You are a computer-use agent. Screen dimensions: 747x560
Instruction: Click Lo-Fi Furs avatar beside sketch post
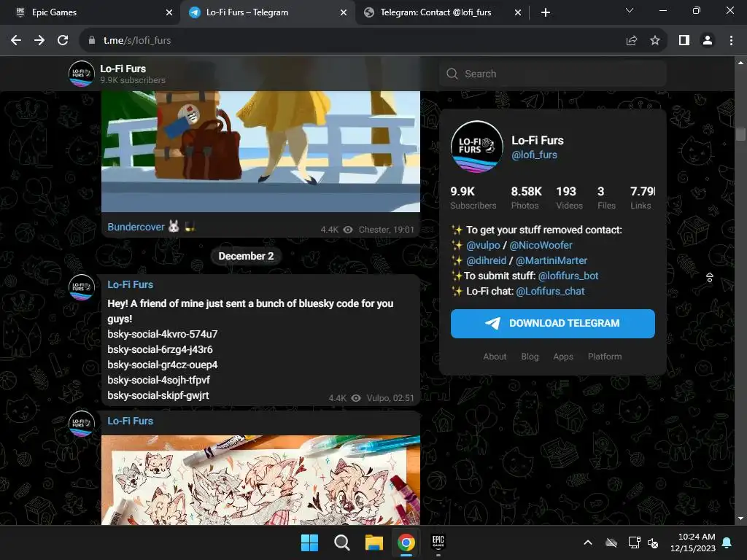pos(82,424)
